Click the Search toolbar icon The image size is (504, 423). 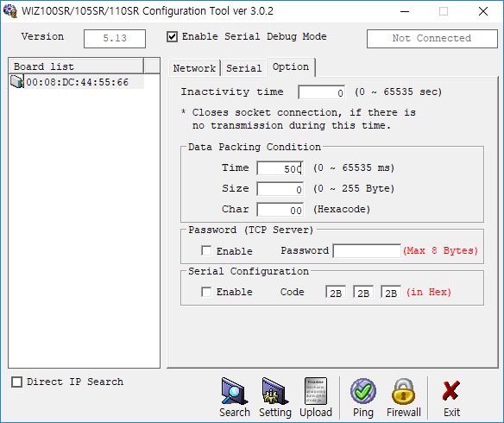pos(235,392)
